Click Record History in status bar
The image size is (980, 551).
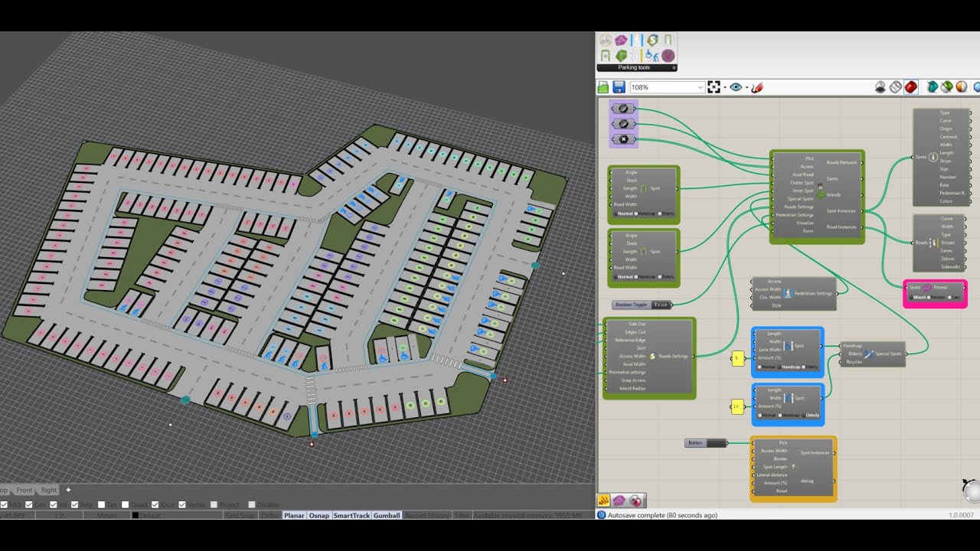pyautogui.click(x=426, y=516)
